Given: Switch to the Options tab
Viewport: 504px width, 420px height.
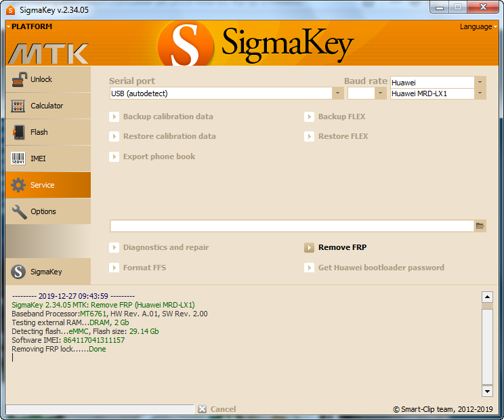Looking at the screenshot, I should pyautogui.click(x=48, y=211).
